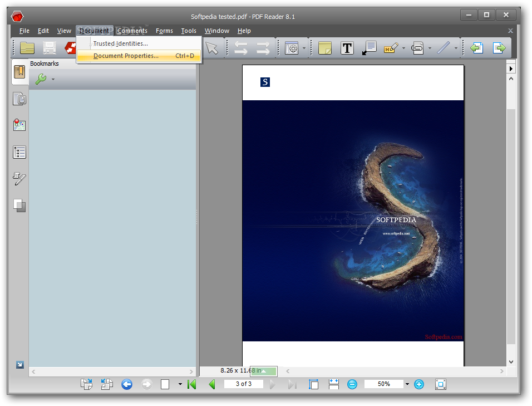
Task: Expand the Attach file tool dropdown arrow
Action: tap(430, 48)
